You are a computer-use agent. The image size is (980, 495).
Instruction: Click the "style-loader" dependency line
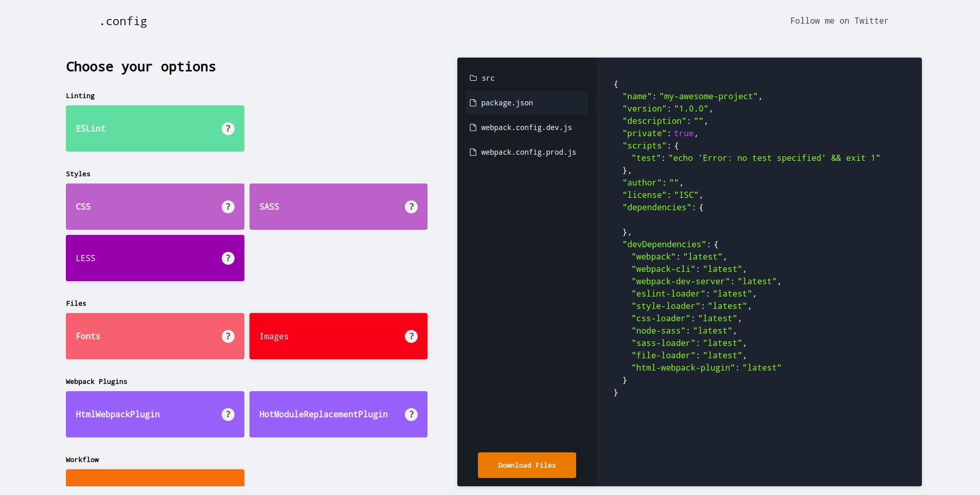pyautogui.click(x=691, y=306)
